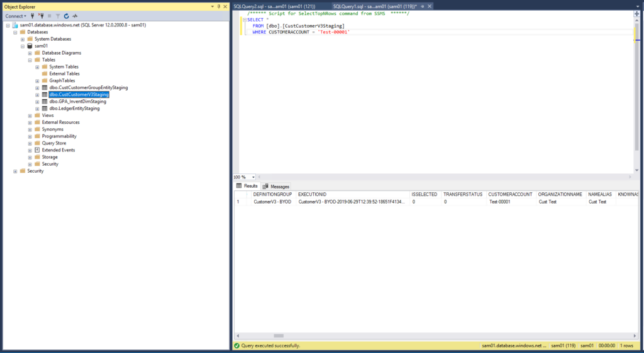Expand the Views node

click(x=30, y=116)
